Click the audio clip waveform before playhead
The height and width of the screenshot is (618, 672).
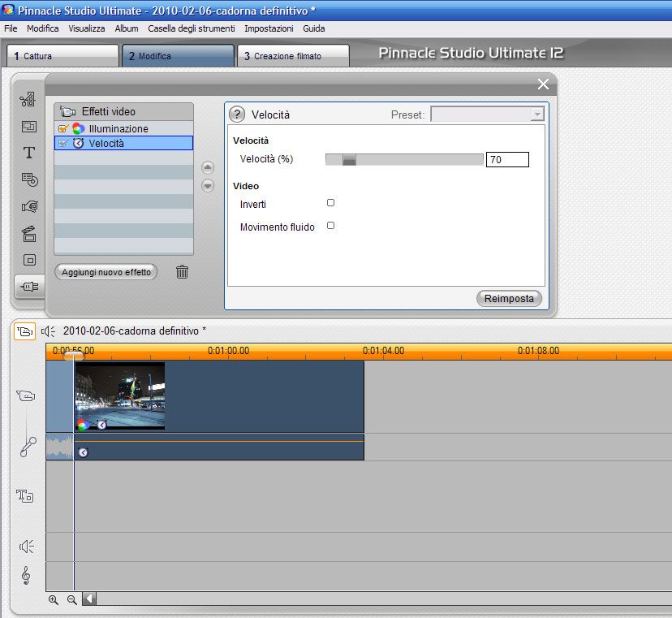click(x=59, y=447)
